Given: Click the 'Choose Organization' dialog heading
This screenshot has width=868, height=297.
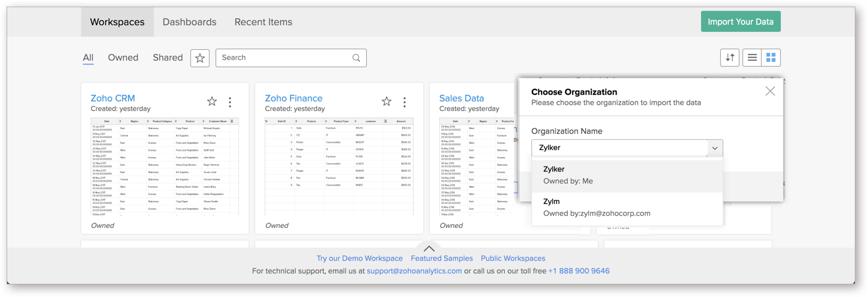Looking at the screenshot, I should tap(574, 92).
